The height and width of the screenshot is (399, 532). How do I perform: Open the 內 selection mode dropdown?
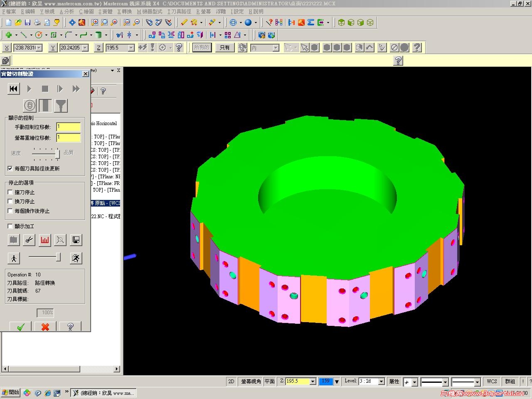(276, 48)
